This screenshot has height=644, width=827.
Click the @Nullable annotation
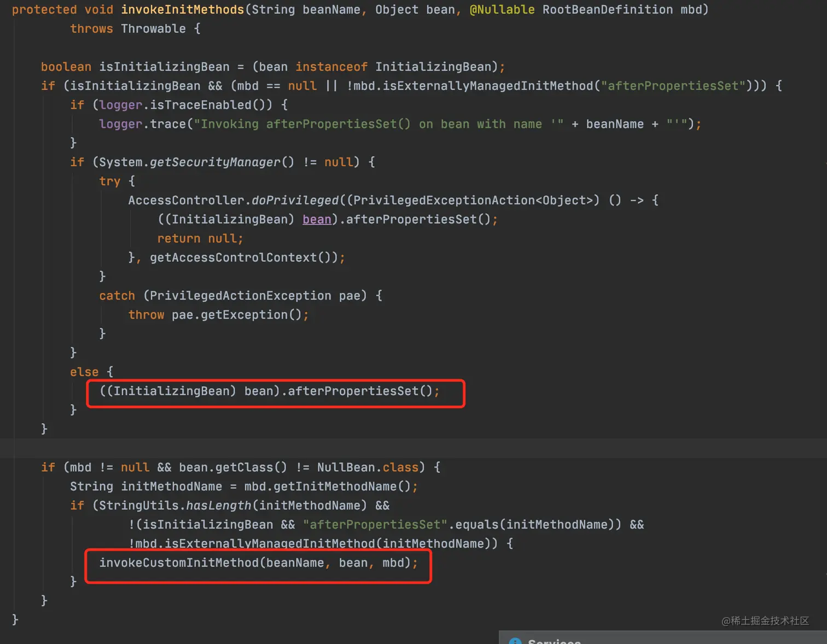pos(502,10)
